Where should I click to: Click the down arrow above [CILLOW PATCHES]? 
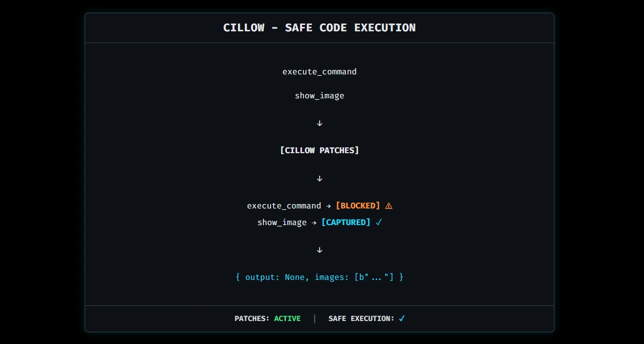(320, 123)
